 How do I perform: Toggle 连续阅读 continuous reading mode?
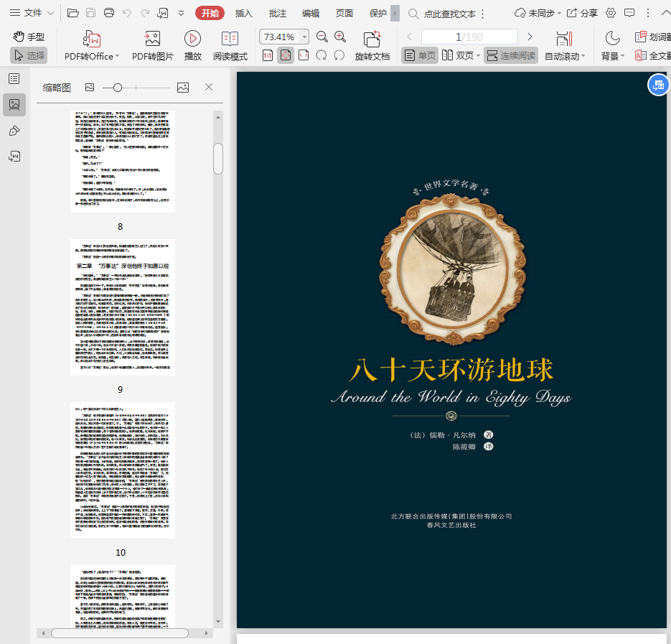[510, 55]
